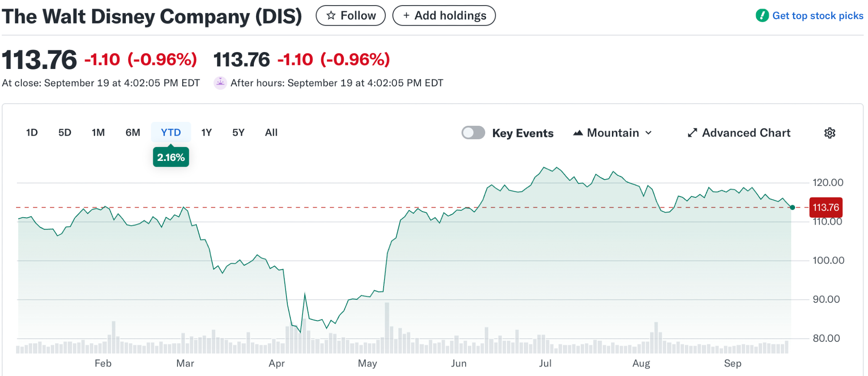Show All historical price data
This screenshot has height=376, width=868.
(x=271, y=133)
